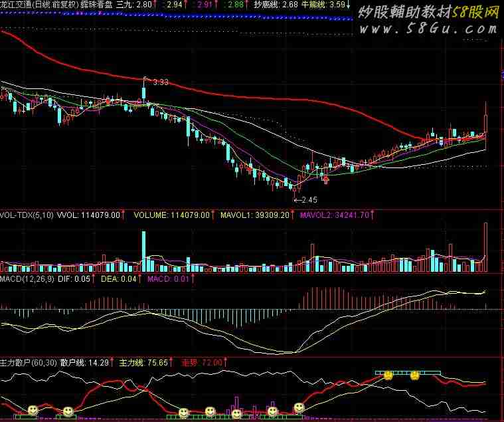This screenshot has width=504, height=422.
Task: Click the 3.33 high price label
Action: pos(161,82)
